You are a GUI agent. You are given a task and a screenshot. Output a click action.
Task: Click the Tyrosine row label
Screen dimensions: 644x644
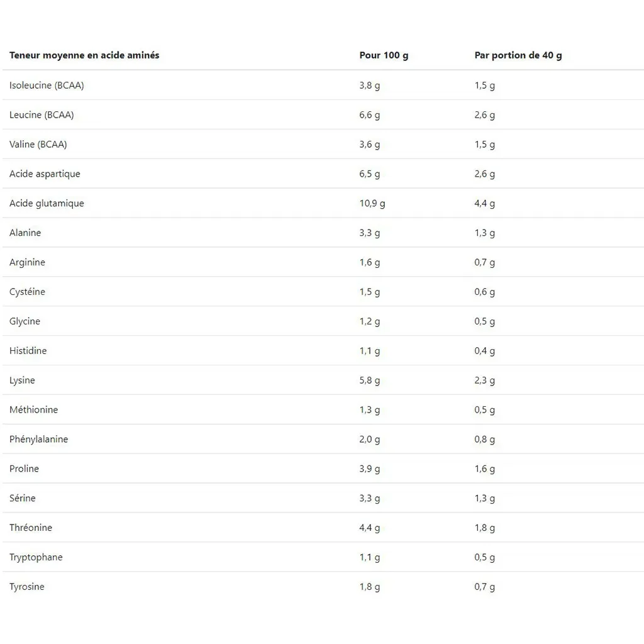[x=27, y=587]
